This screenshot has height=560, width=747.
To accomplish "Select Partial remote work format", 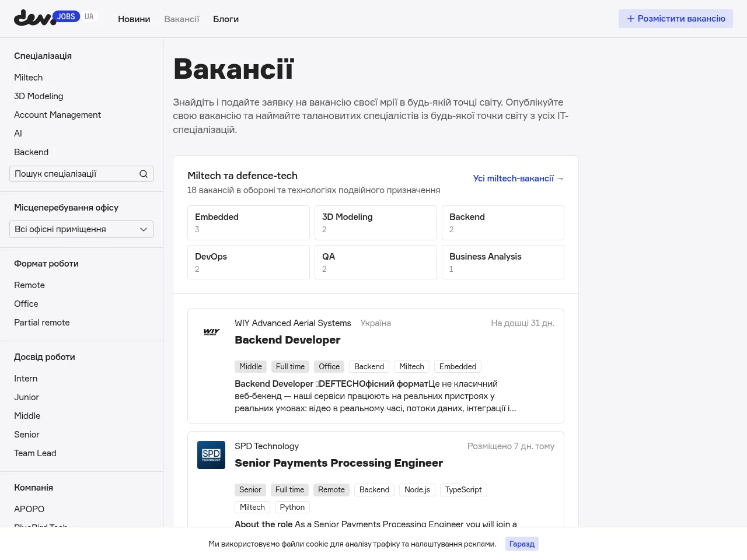I will point(42,323).
